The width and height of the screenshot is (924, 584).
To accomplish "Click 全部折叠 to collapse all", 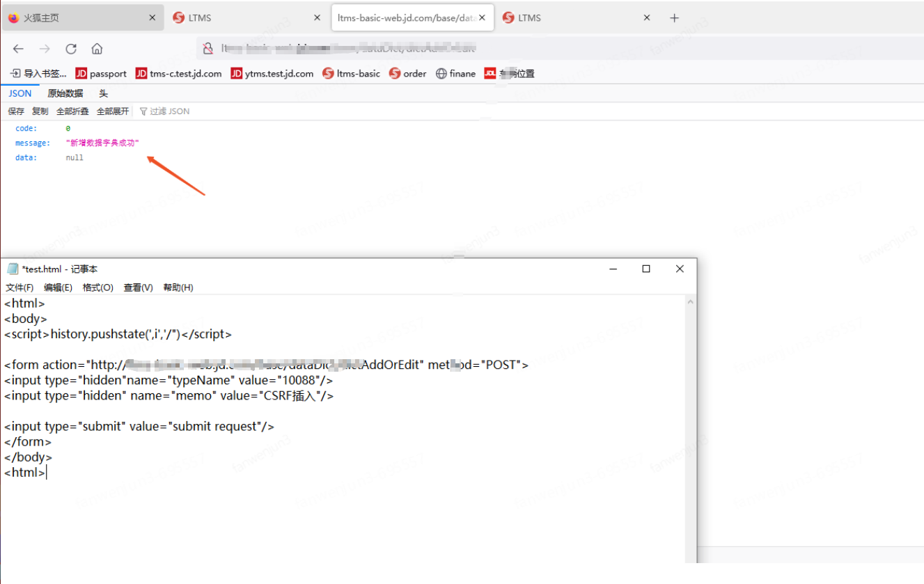I will coord(72,111).
